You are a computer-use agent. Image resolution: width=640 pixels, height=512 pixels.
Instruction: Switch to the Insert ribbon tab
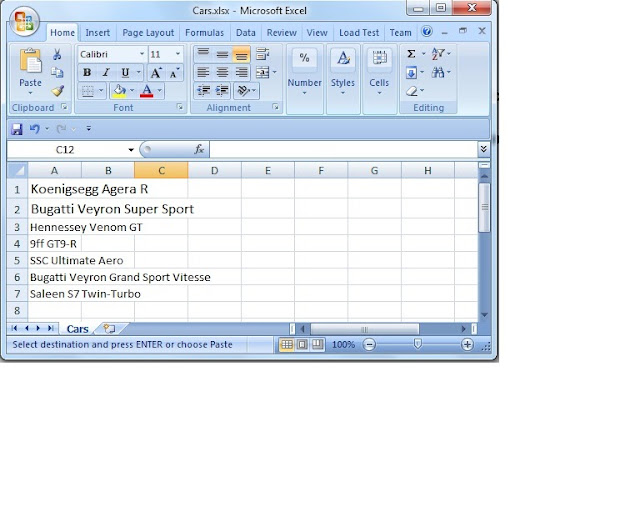[98, 33]
